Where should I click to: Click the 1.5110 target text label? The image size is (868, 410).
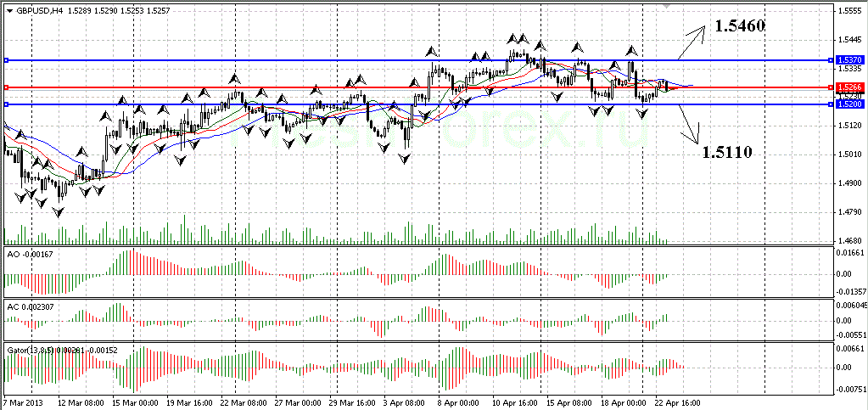coord(727,153)
